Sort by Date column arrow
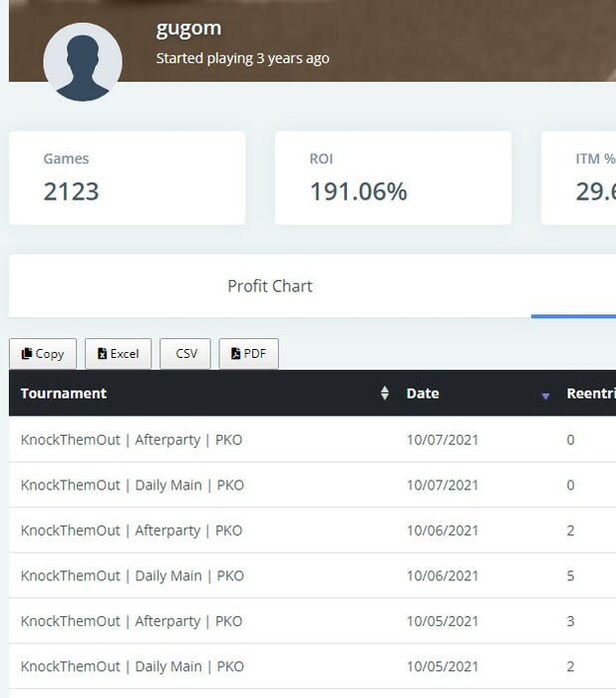The height and width of the screenshot is (698, 616). point(545,396)
